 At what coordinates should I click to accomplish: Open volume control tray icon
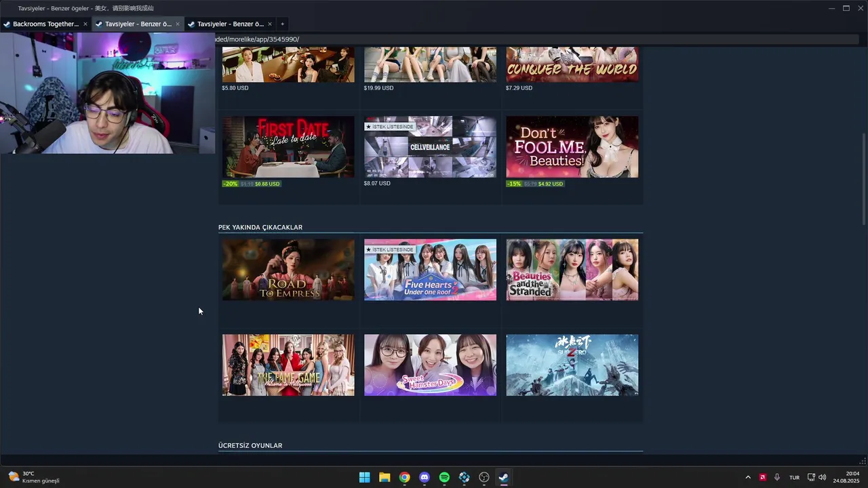[823, 477]
